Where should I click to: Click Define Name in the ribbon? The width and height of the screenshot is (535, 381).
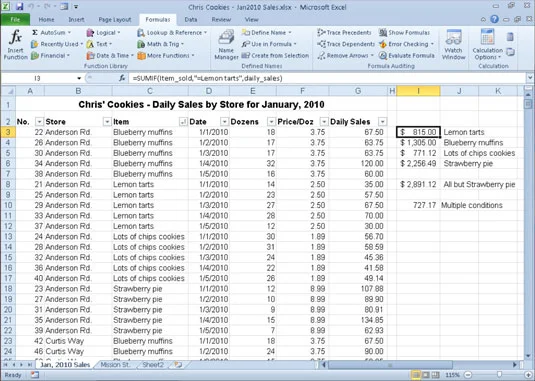(x=267, y=33)
